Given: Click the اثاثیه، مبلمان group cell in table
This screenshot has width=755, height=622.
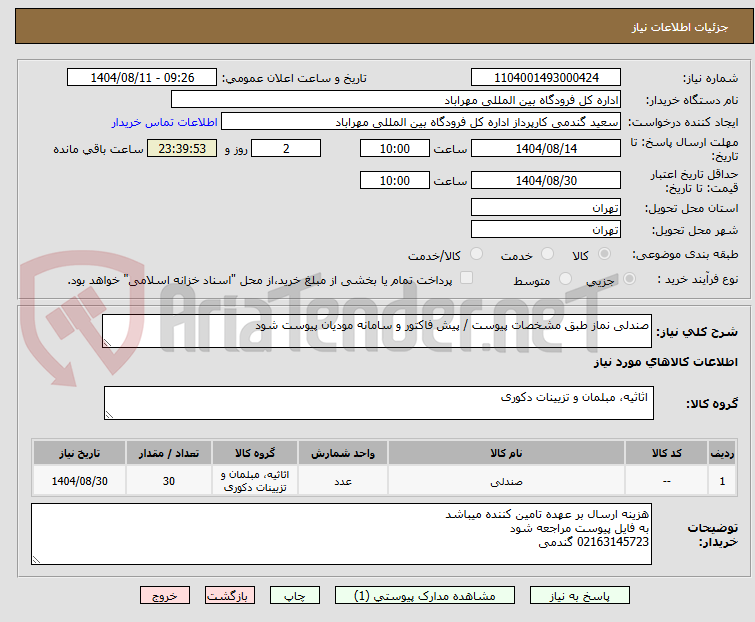Looking at the screenshot, I should point(255,481).
